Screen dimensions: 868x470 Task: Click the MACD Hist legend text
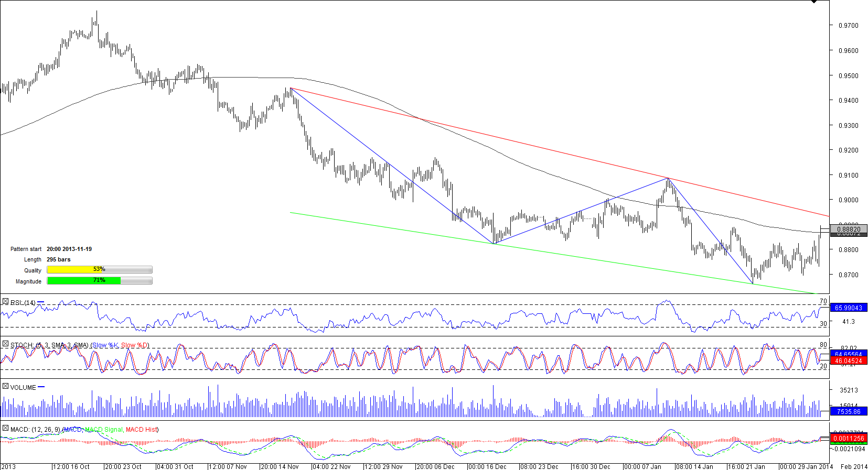click(142, 430)
